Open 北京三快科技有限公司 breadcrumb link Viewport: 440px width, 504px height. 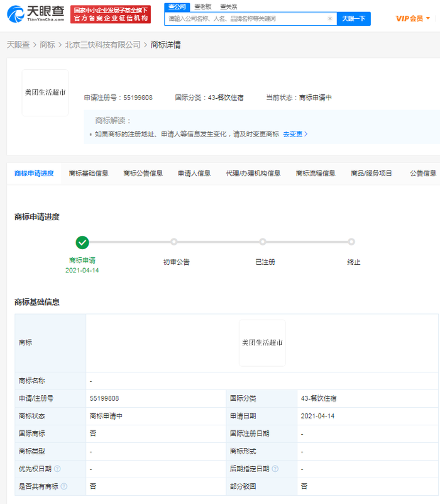point(102,45)
